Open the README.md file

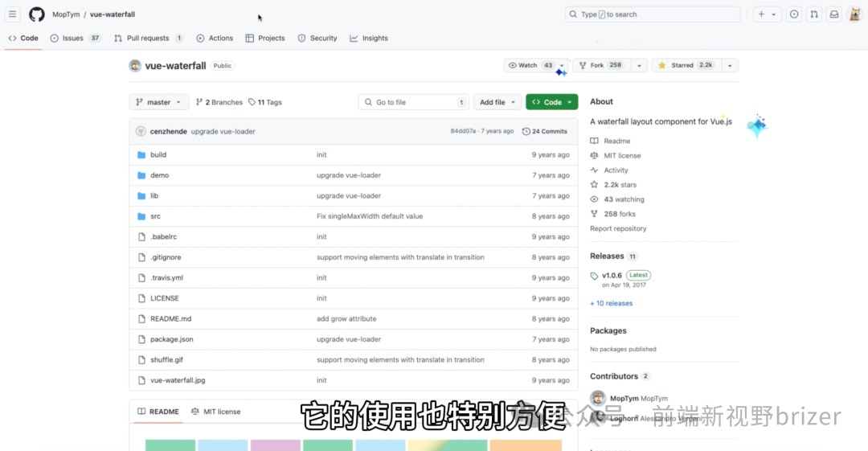pyautogui.click(x=170, y=318)
